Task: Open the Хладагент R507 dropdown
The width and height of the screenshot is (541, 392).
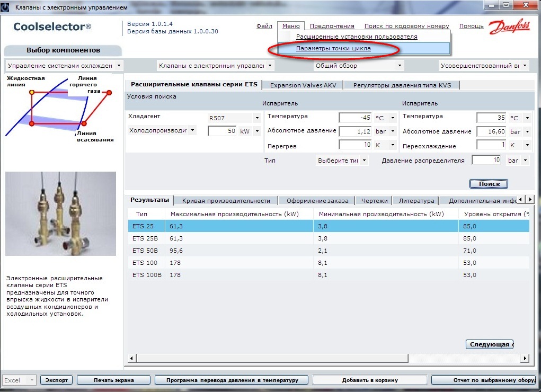Action: point(257,118)
